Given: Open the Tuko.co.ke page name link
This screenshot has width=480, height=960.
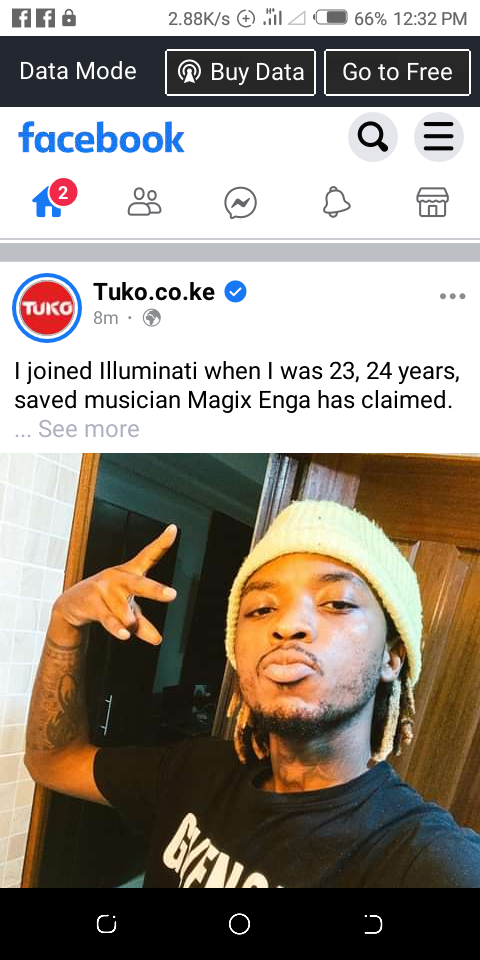Looking at the screenshot, I should coord(154,292).
